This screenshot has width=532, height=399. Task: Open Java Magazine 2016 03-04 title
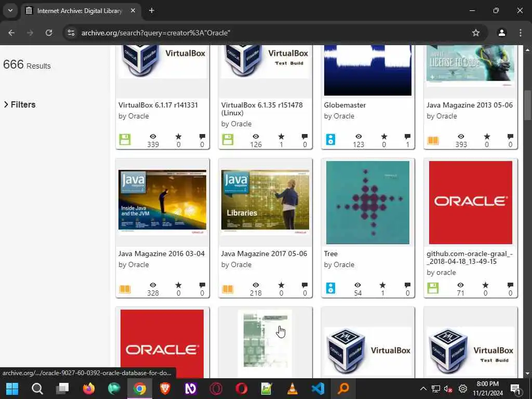[x=162, y=254]
